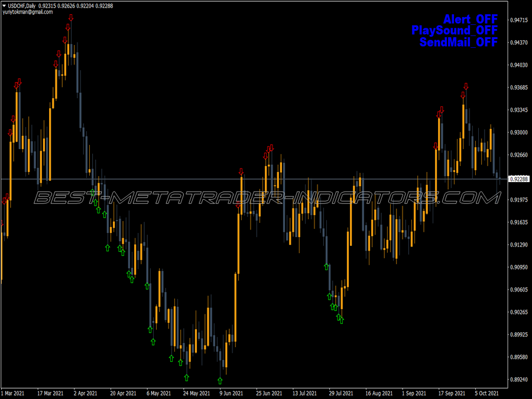
Task: Toggle the PlaySound_OFF label
Action: [x=455, y=30]
